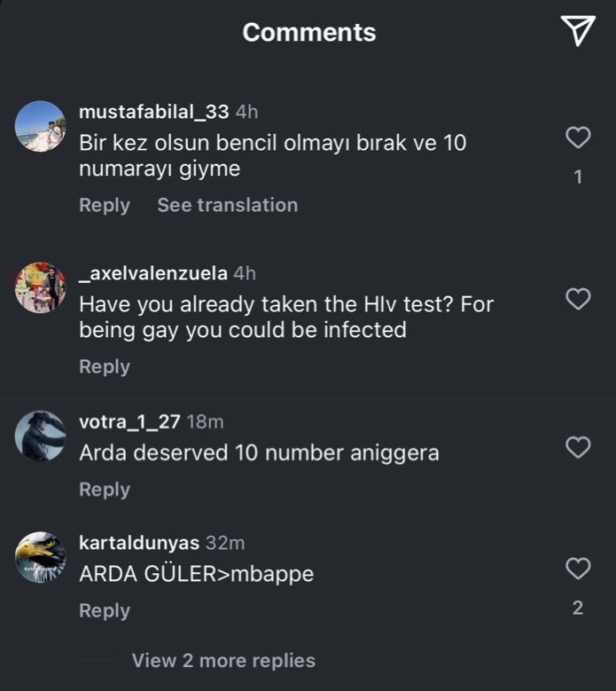Reply to kartaldunyas's comment
616x691 pixels.
point(105,610)
